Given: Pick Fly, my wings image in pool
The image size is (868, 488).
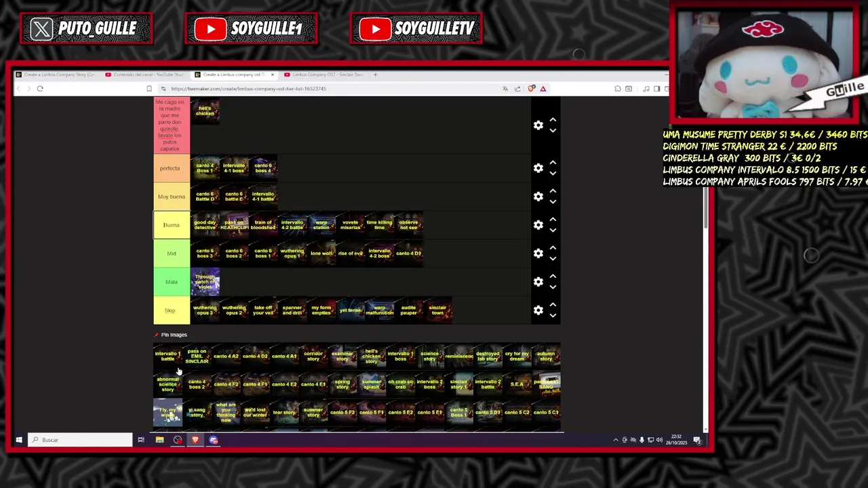Looking at the screenshot, I should click(x=167, y=413).
